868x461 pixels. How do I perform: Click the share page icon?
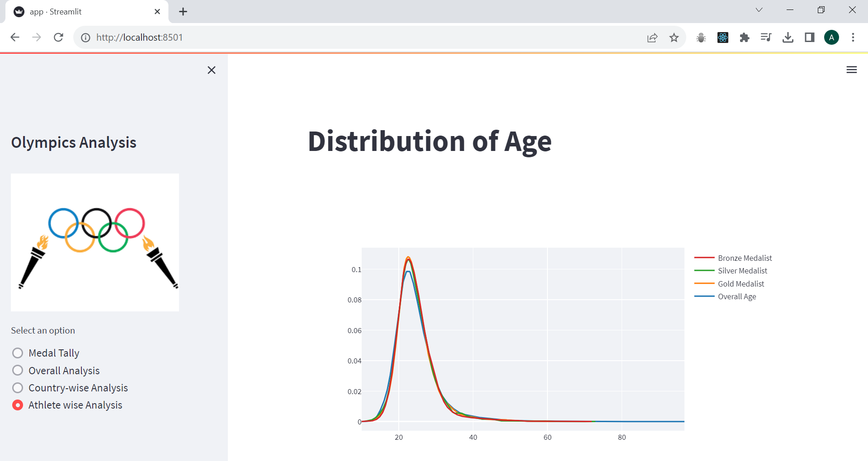pyautogui.click(x=652, y=38)
